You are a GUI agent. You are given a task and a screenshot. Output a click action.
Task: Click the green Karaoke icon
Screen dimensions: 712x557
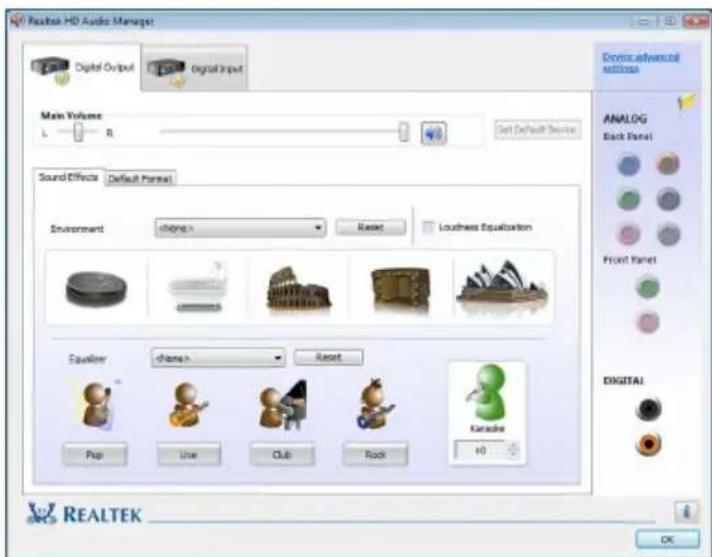[x=487, y=393]
